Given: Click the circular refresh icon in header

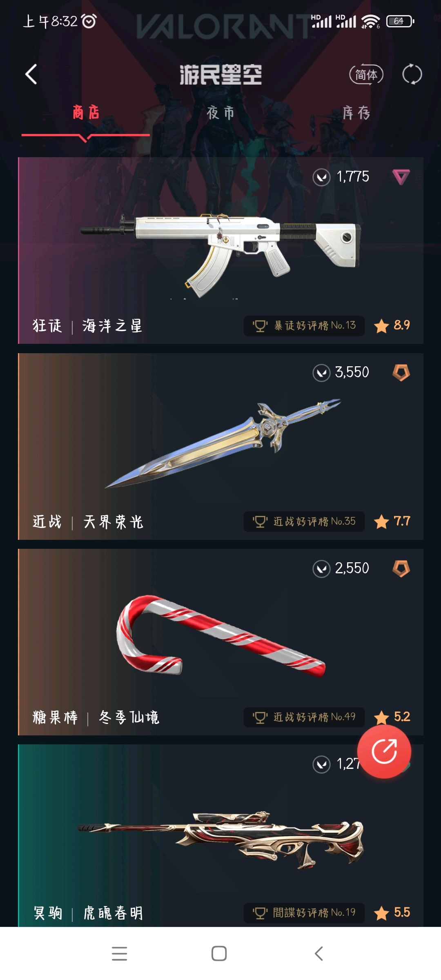Looking at the screenshot, I should click(x=412, y=74).
